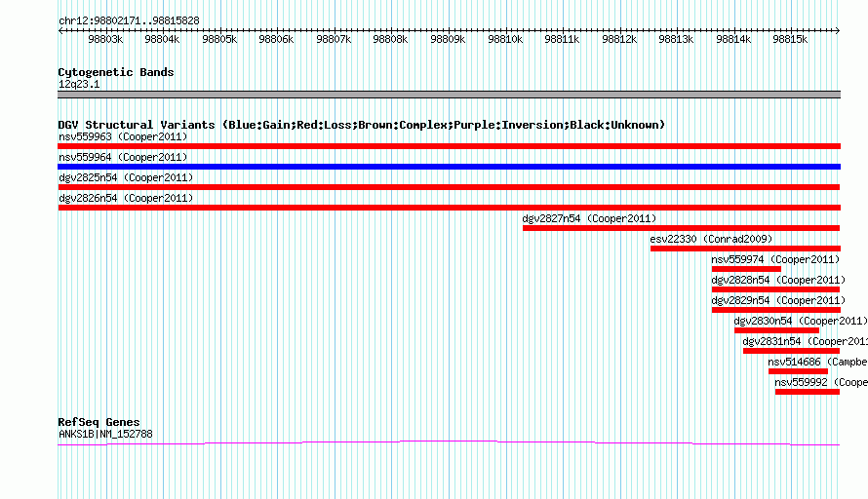
Task: Select the blue nsv559964 gain bar
Action: coord(449,167)
